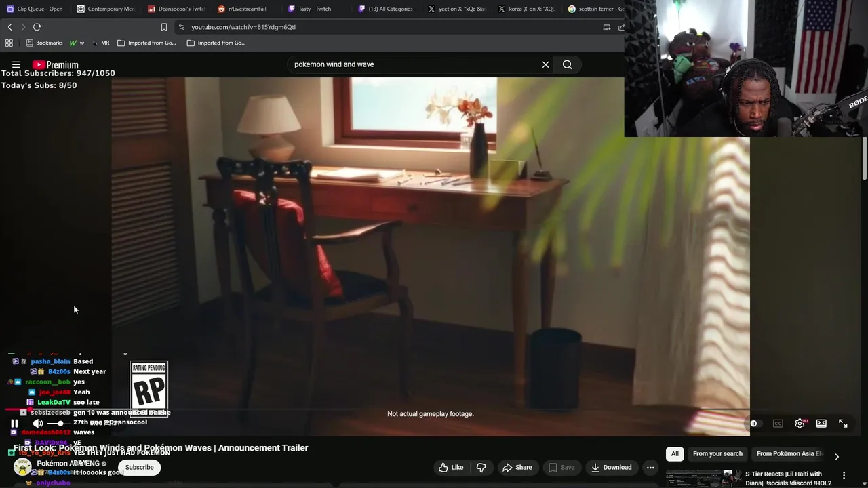Open the YouTube hamburger guide menu
The width and height of the screenshot is (868, 488).
pos(16,65)
